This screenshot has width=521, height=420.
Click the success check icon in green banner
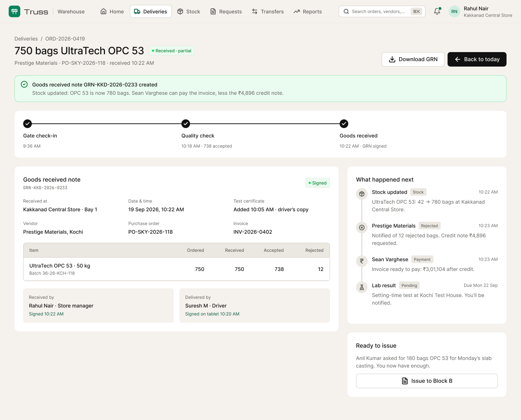pos(24,84)
